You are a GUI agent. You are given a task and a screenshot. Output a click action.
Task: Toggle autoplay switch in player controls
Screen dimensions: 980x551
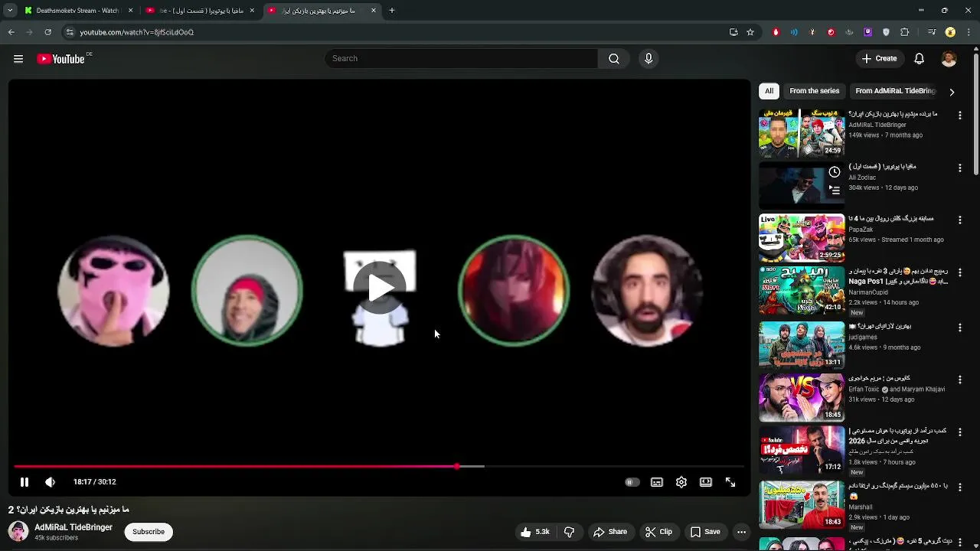632,482
